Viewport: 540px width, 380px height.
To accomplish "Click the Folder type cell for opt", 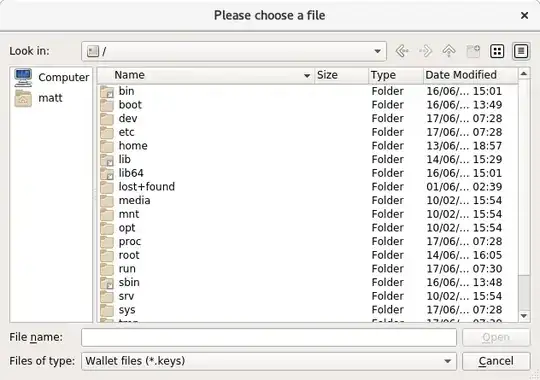I will pos(387,228).
